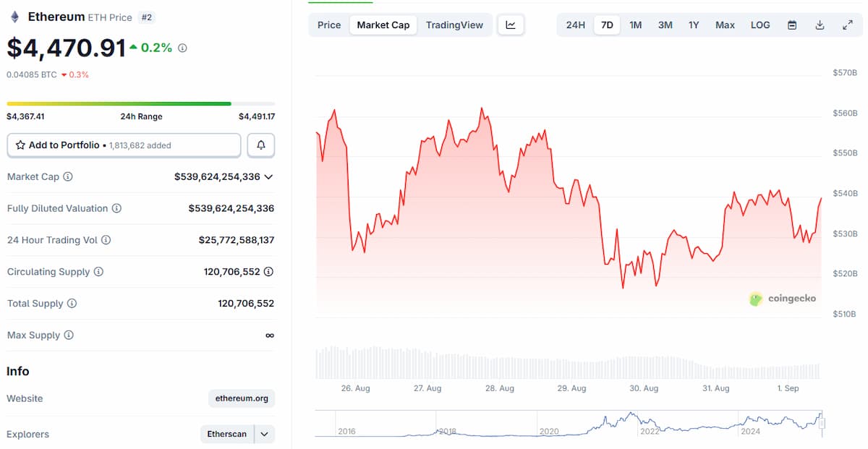The width and height of the screenshot is (868, 449).
Task: Set chart range to 3M
Action: coord(665,25)
